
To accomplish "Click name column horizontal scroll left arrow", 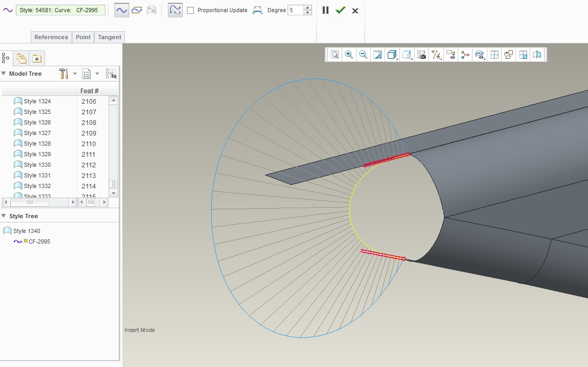I will [x=6, y=202].
